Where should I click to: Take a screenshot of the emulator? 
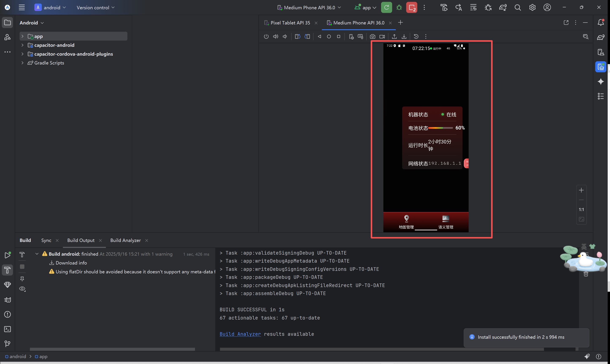pyautogui.click(x=372, y=36)
